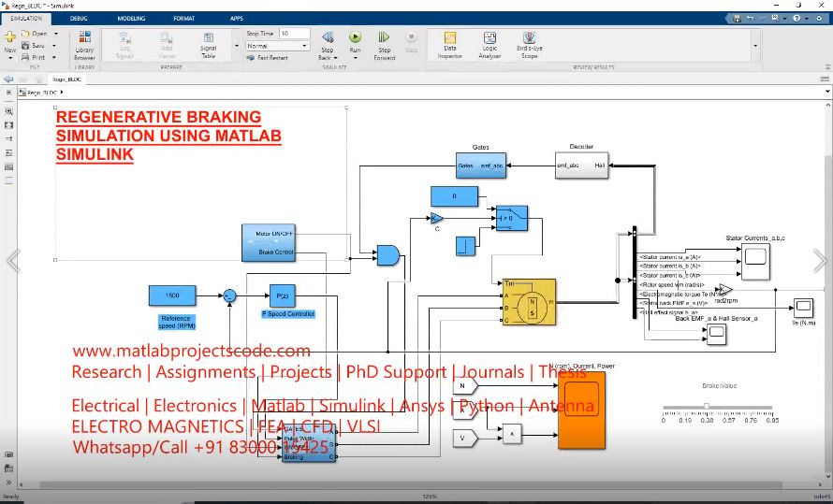Open the Run button dropdown arrow

[x=355, y=58]
